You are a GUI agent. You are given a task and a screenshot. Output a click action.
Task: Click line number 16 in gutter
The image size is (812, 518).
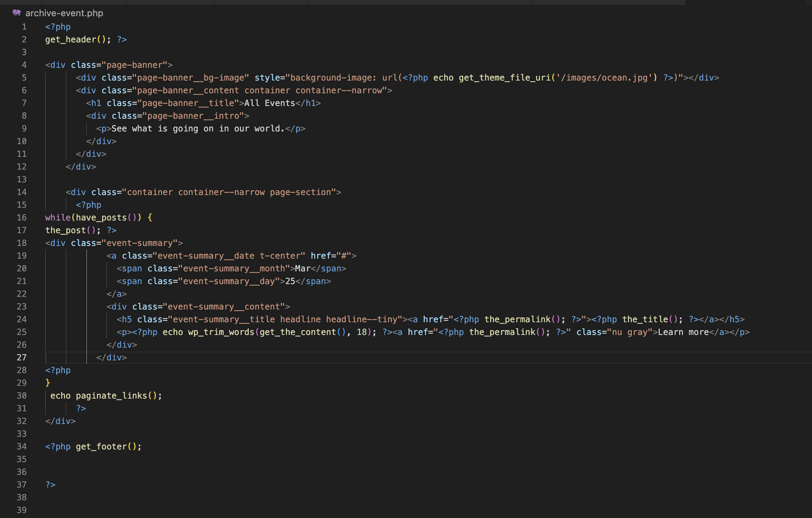point(22,217)
